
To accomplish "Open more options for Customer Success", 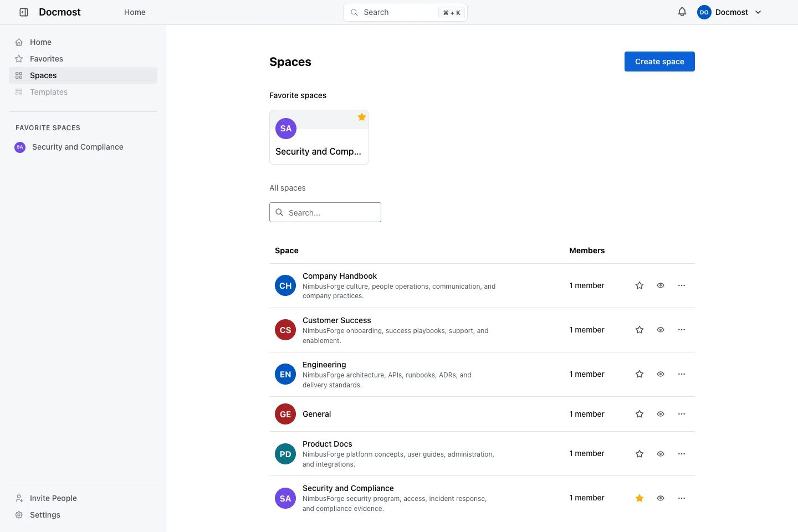I will (x=682, y=330).
